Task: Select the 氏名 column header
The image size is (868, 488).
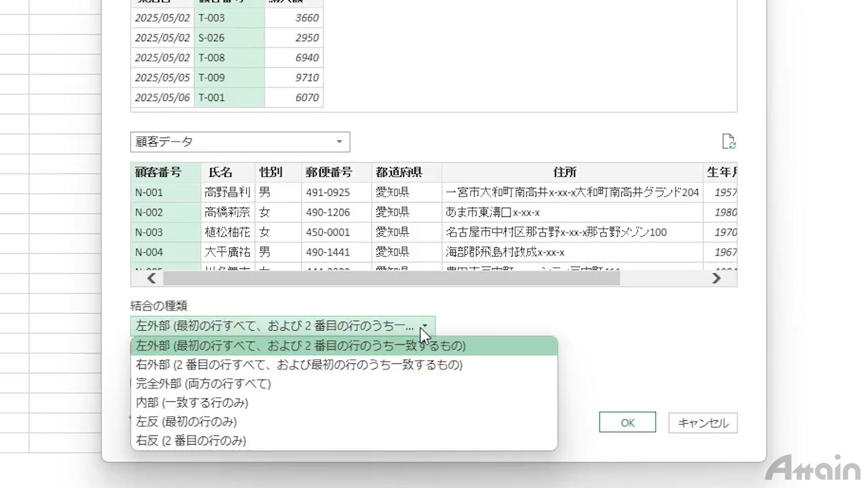Action: pos(220,172)
